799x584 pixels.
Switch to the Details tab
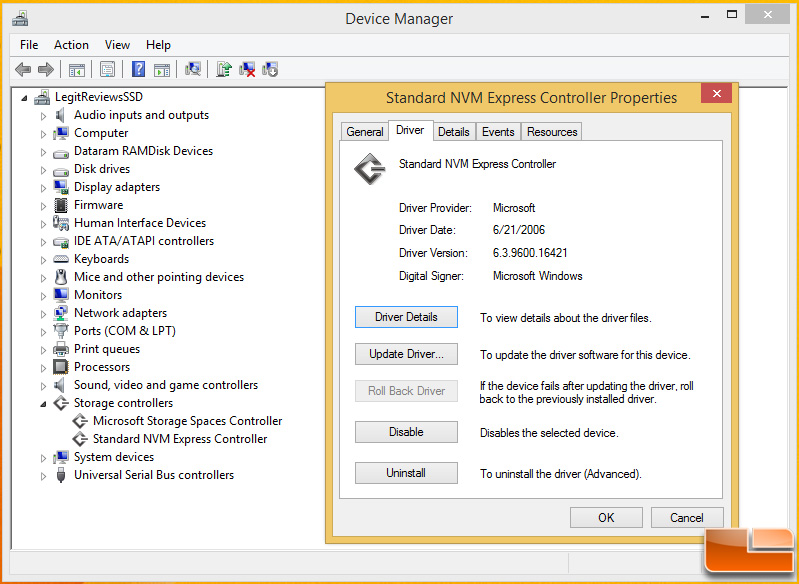[x=454, y=132]
